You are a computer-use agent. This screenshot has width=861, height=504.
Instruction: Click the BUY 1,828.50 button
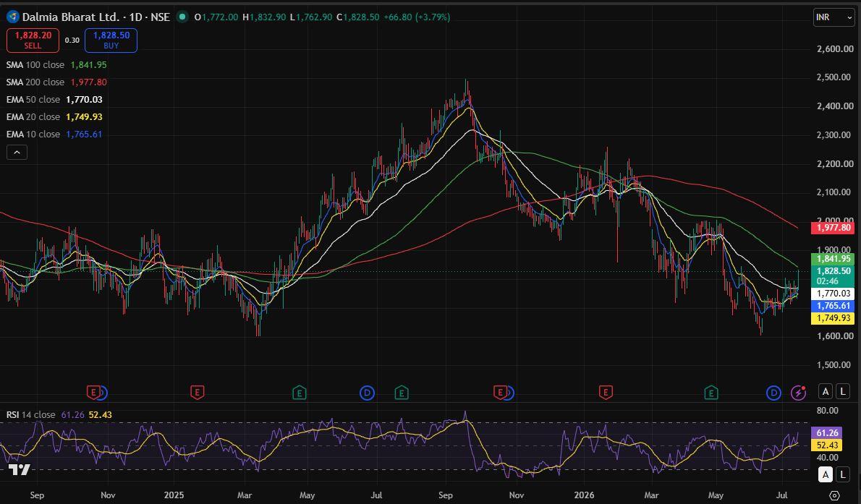[111, 40]
